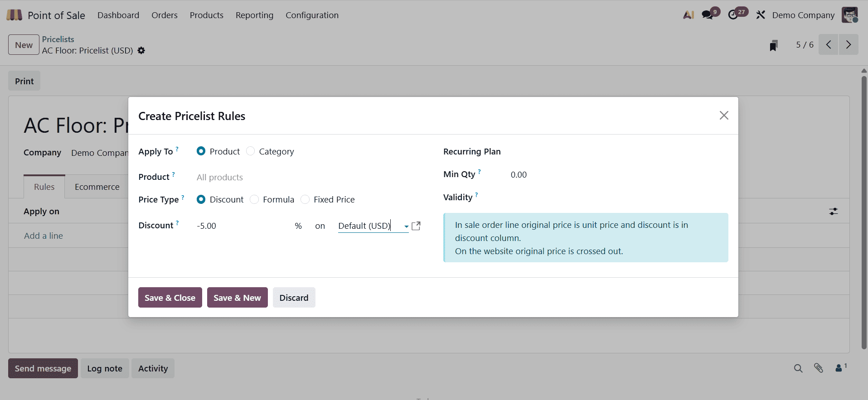Click the Recurring Plan label
Viewport: 868px width, 400px height.
472,151
